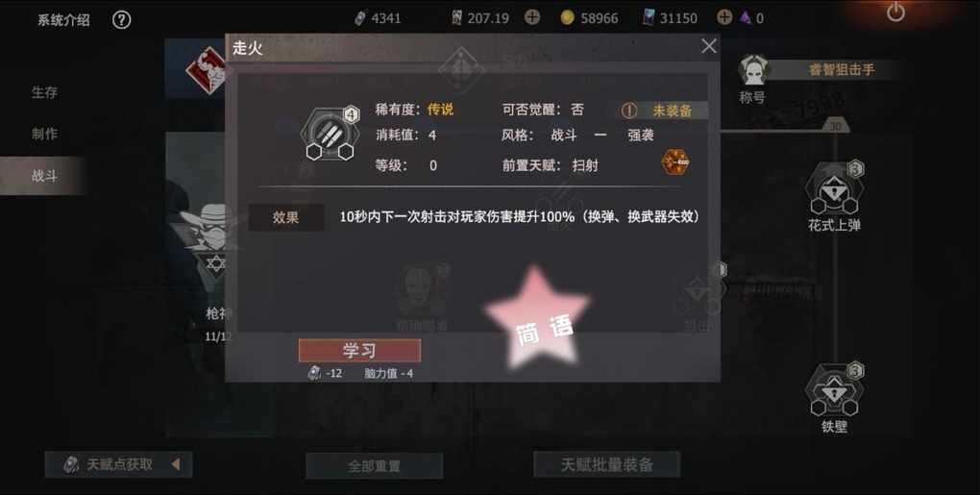Tap the gold coin icon
This screenshot has height=495, width=980.
tap(567, 18)
